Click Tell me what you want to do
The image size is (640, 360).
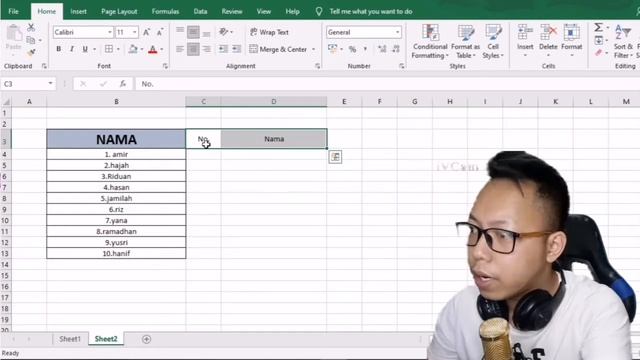tap(371, 11)
